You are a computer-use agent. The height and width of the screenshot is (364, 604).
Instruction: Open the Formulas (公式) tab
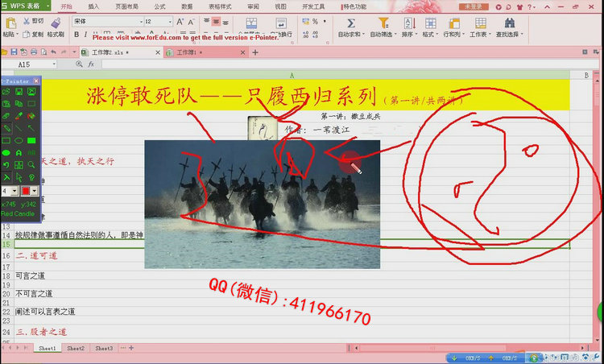click(x=159, y=6)
